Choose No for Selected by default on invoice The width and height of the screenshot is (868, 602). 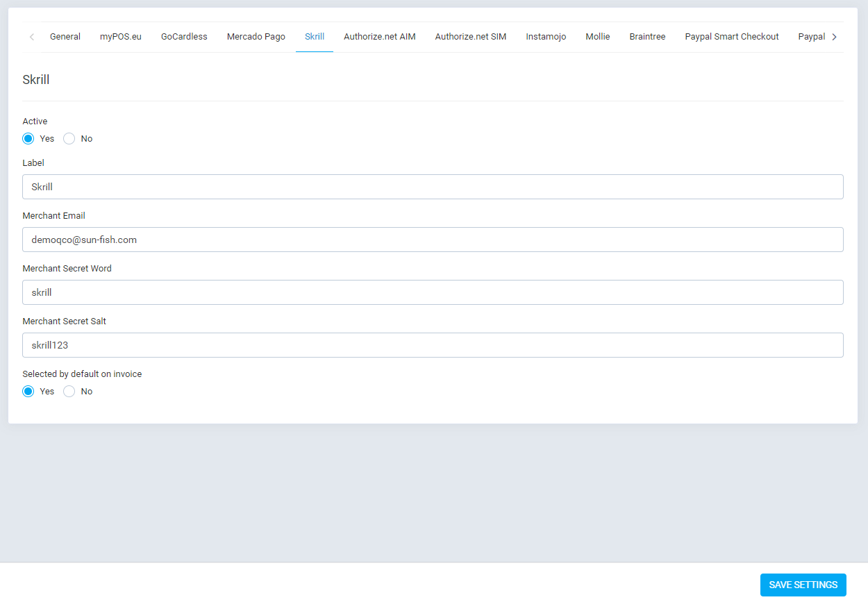(x=69, y=391)
